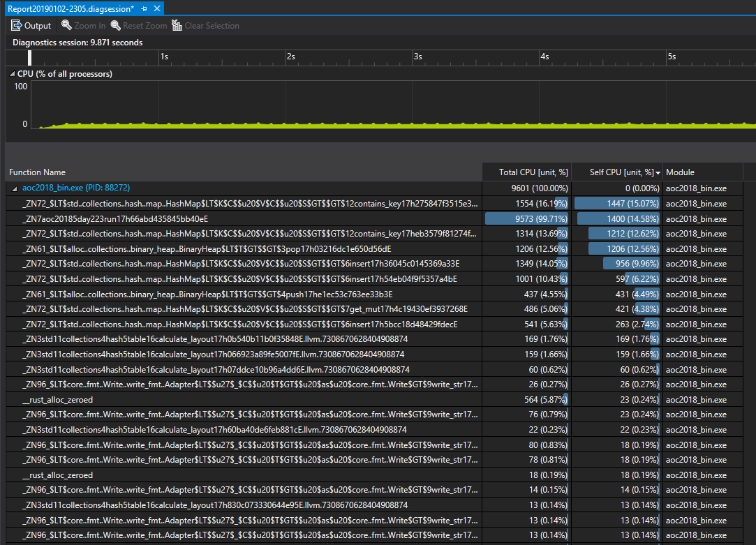Click the Clear Selection icon

[177, 25]
